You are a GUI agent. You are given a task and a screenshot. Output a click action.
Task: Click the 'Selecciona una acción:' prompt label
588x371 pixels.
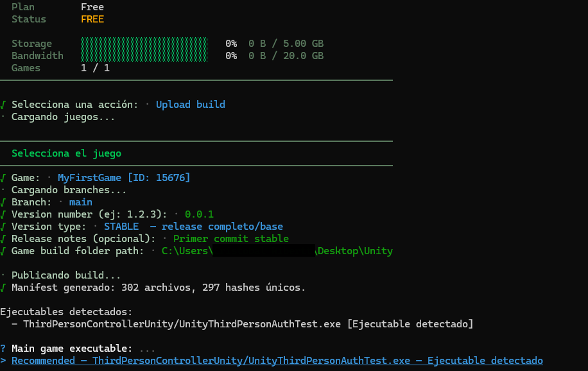point(75,105)
